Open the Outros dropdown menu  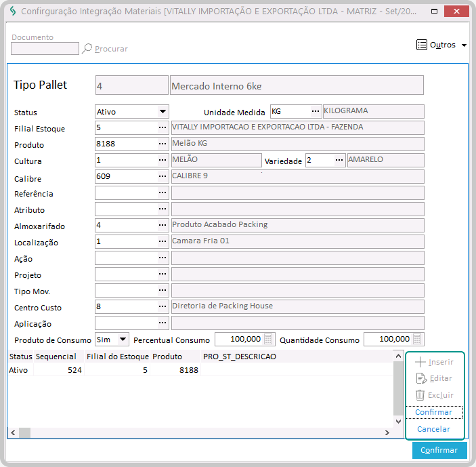(441, 45)
